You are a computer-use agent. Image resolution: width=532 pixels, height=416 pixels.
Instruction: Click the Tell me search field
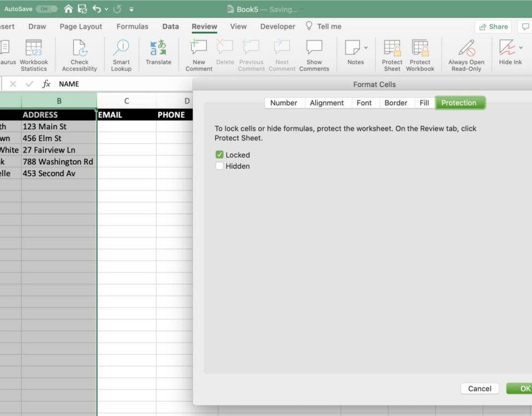pos(329,27)
